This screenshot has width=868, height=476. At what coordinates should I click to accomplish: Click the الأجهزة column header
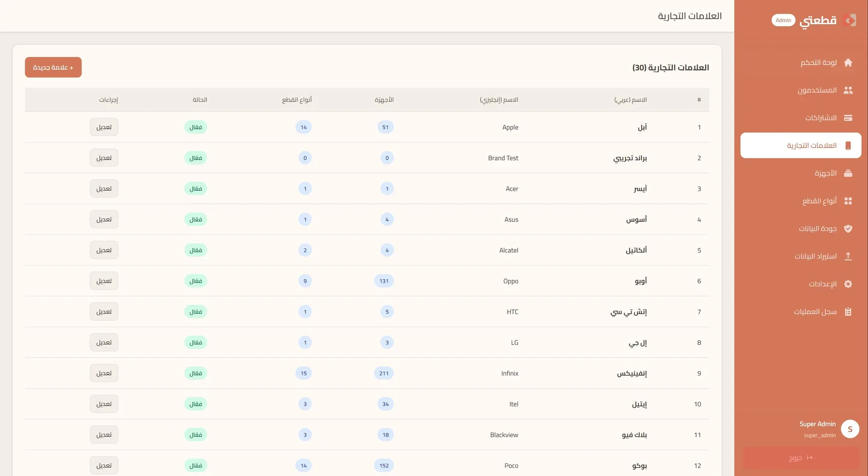[384, 99]
